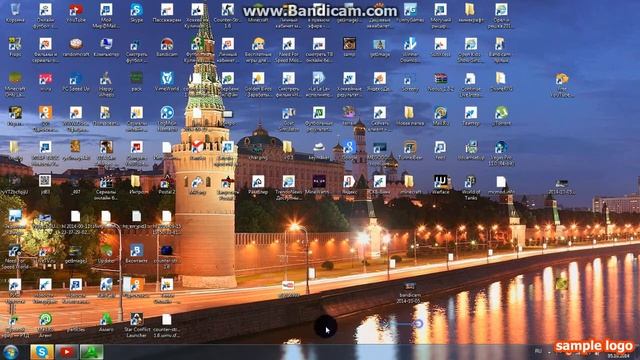Open the bandicam 2014-05-05 video file
Screen dimensions: 640x360
409,293
